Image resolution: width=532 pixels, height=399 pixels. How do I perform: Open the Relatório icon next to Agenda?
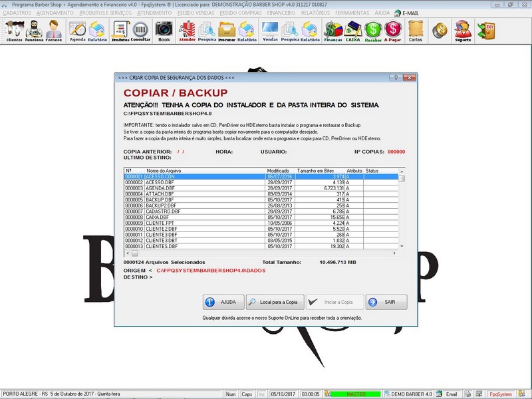(x=97, y=31)
